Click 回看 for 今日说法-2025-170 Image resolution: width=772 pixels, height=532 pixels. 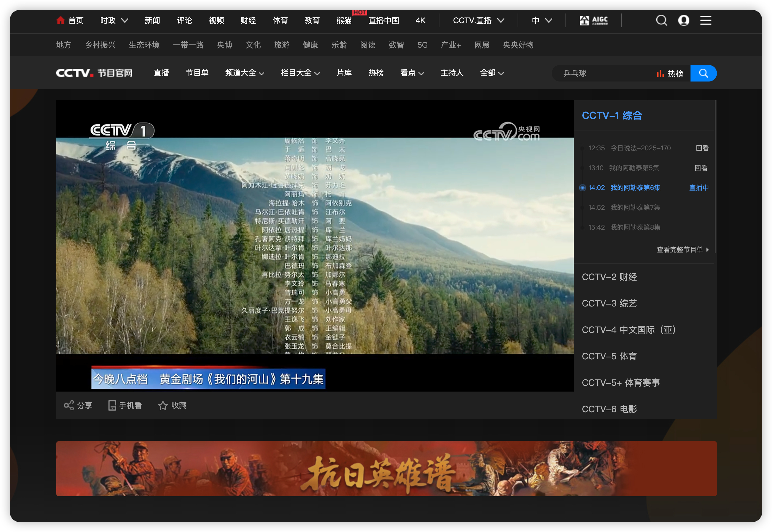click(x=702, y=148)
